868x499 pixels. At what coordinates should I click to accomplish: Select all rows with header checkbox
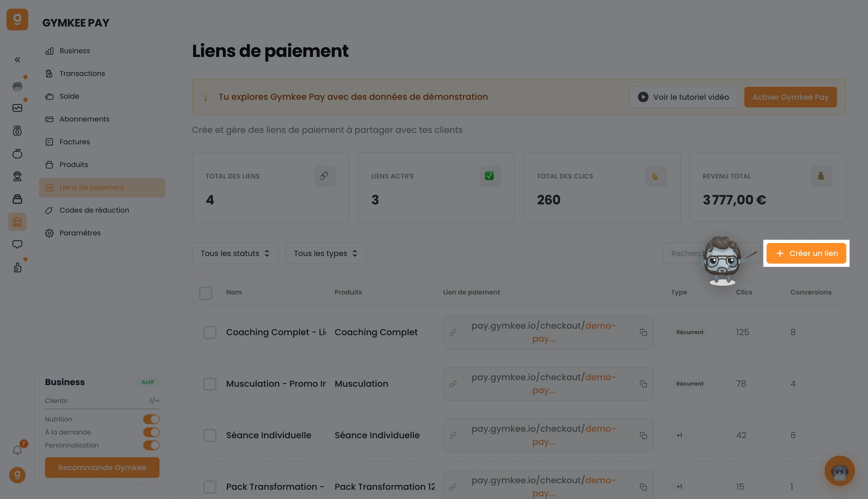coord(205,293)
